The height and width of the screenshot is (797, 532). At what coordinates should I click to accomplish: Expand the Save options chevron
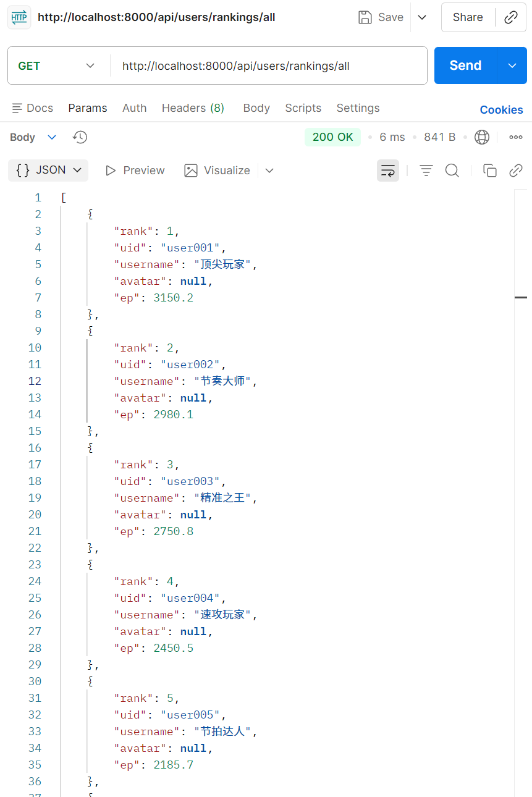[422, 17]
